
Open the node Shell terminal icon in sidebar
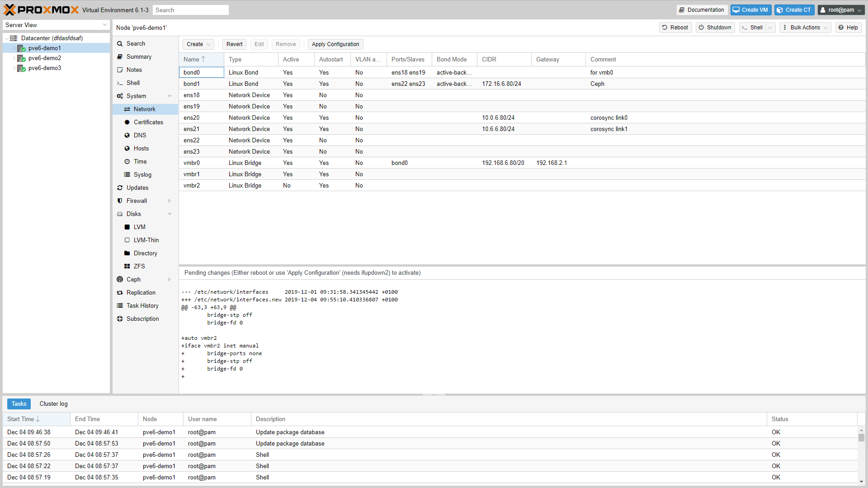coord(120,83)
